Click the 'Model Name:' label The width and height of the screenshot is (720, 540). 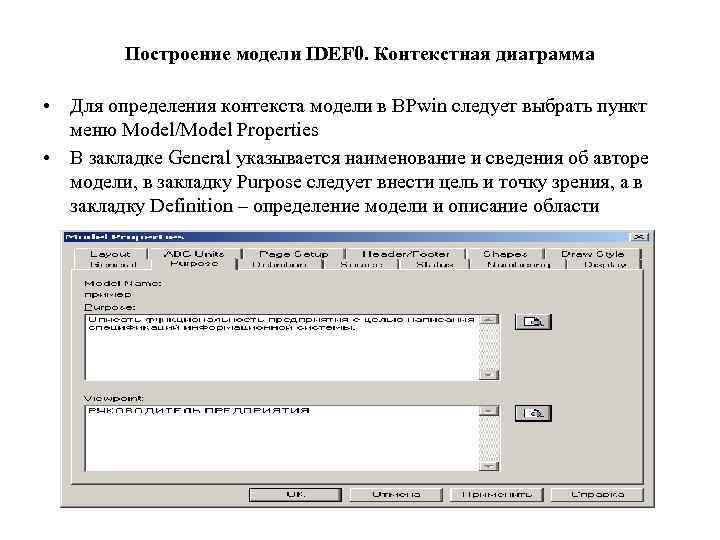[123, 284]
